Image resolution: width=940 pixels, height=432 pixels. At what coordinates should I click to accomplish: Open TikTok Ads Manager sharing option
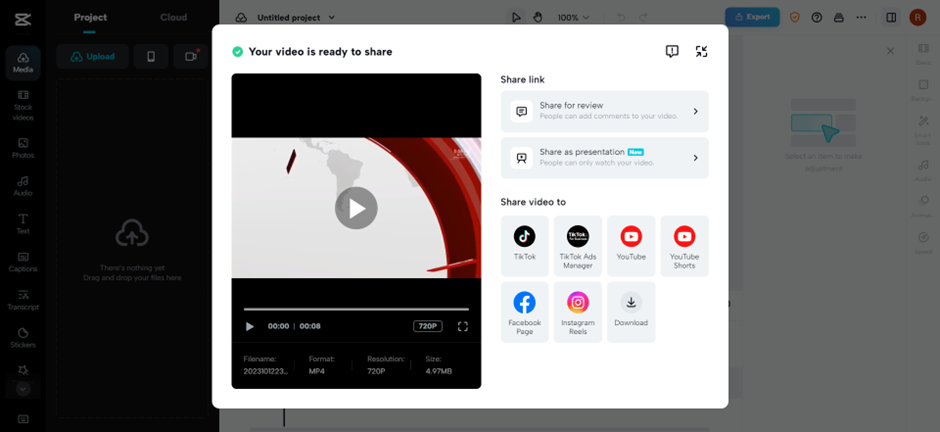[577, 246]
